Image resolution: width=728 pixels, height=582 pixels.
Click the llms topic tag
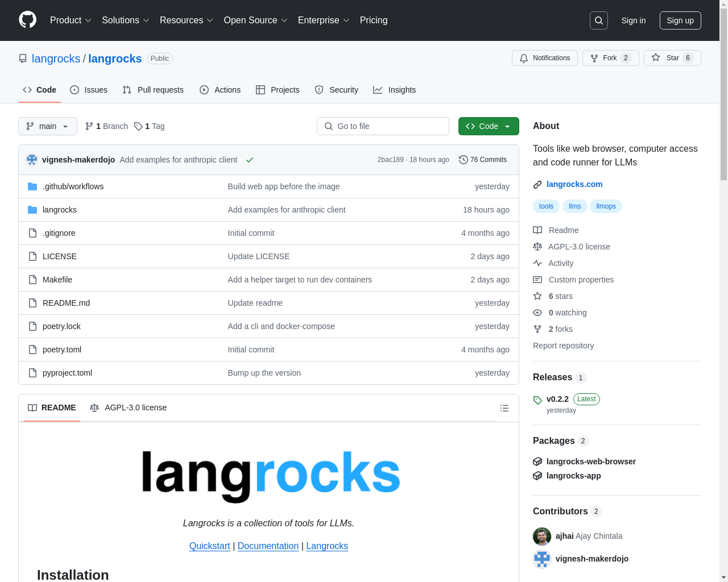click(x=574, y=206)
